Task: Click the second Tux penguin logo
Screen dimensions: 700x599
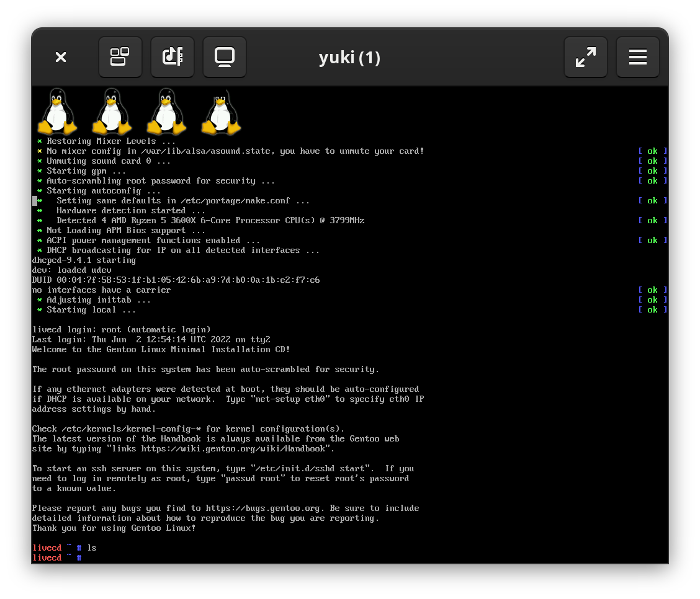Action: pos(112,112)
